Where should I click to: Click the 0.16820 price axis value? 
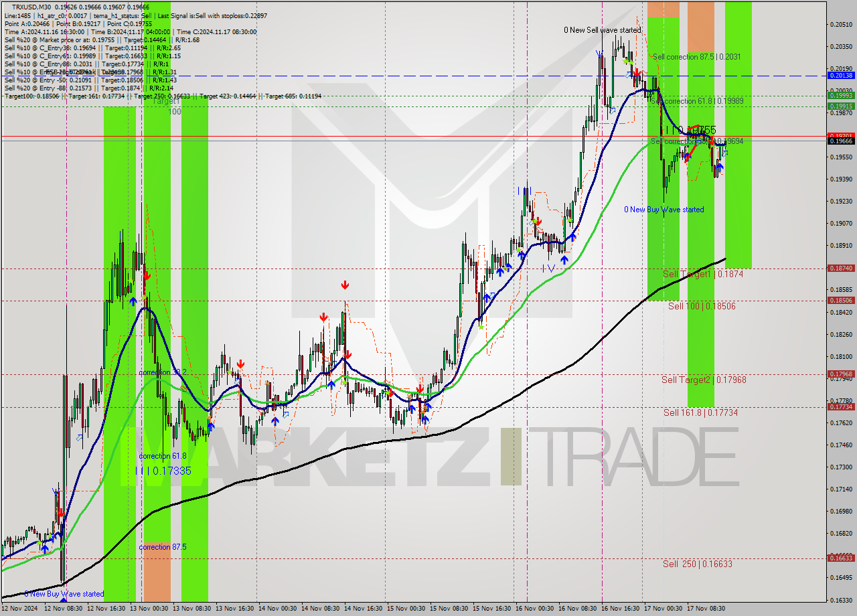(841, 534)
